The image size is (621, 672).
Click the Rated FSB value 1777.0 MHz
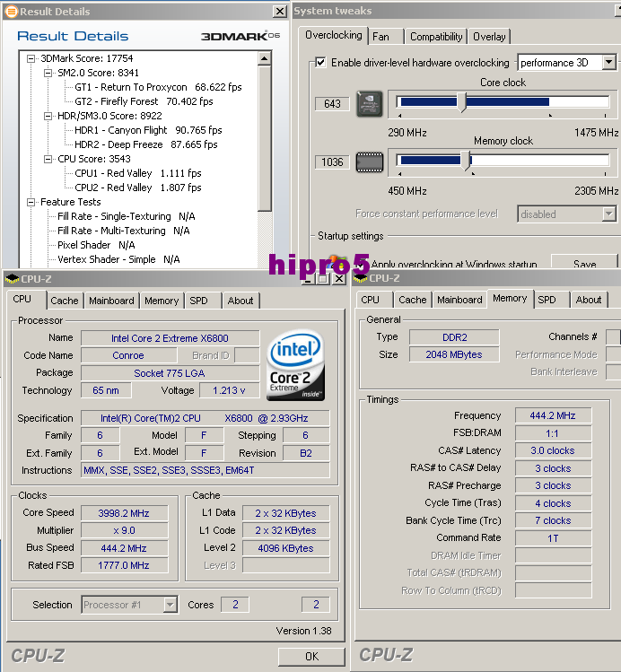(124, 565)
